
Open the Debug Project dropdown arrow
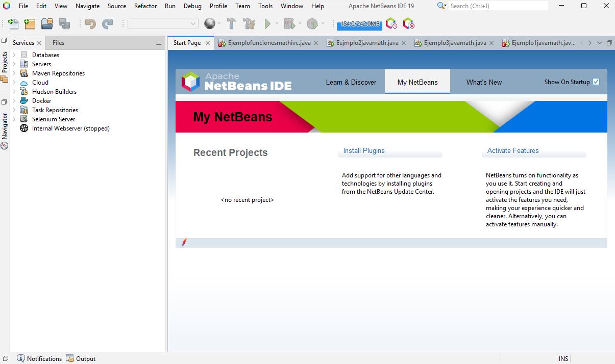pos(300,23)
